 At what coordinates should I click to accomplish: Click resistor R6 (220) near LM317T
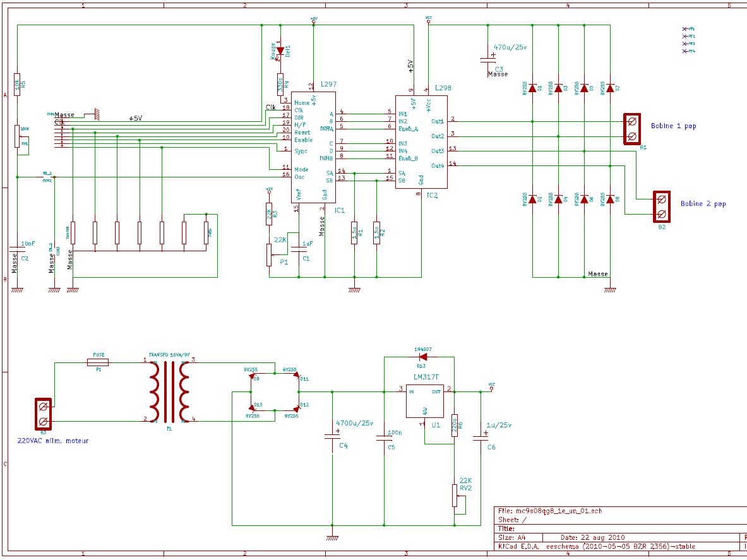point(455,425)
